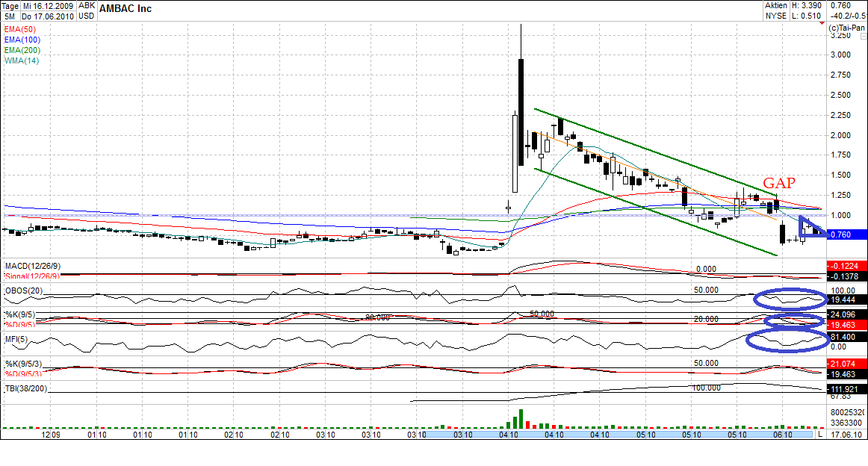Click the 2.000 price axis label
This screenshot has height=466, width=868.
[841, 136]
